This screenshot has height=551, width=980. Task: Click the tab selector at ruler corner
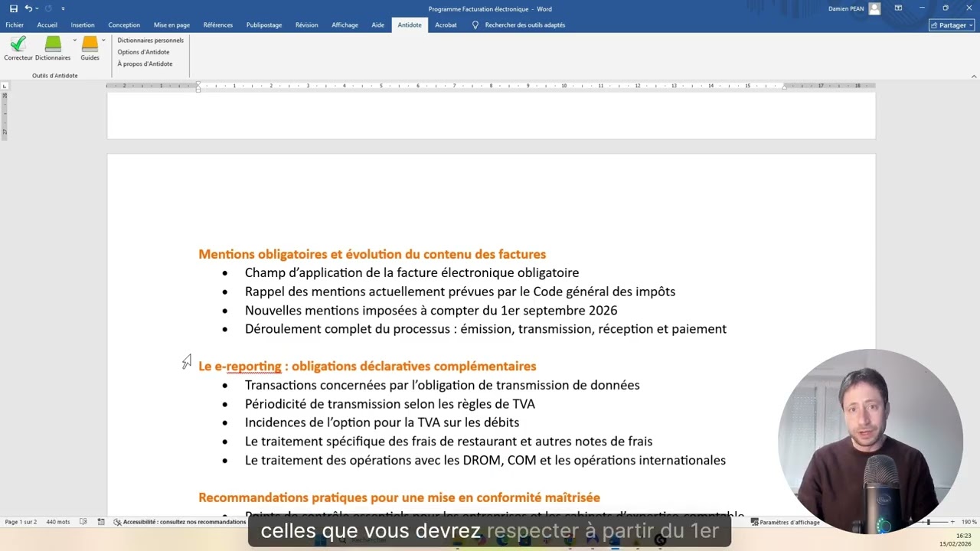5,86
